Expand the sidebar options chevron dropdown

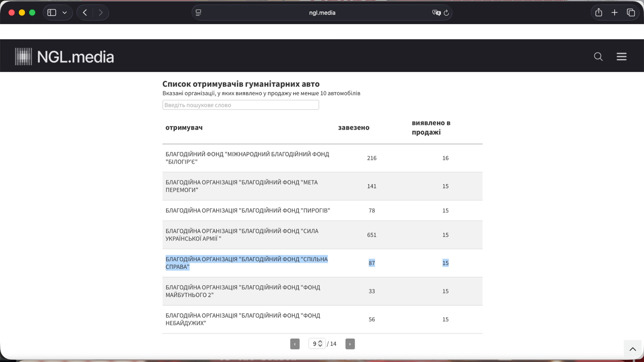tap(65, 12)
